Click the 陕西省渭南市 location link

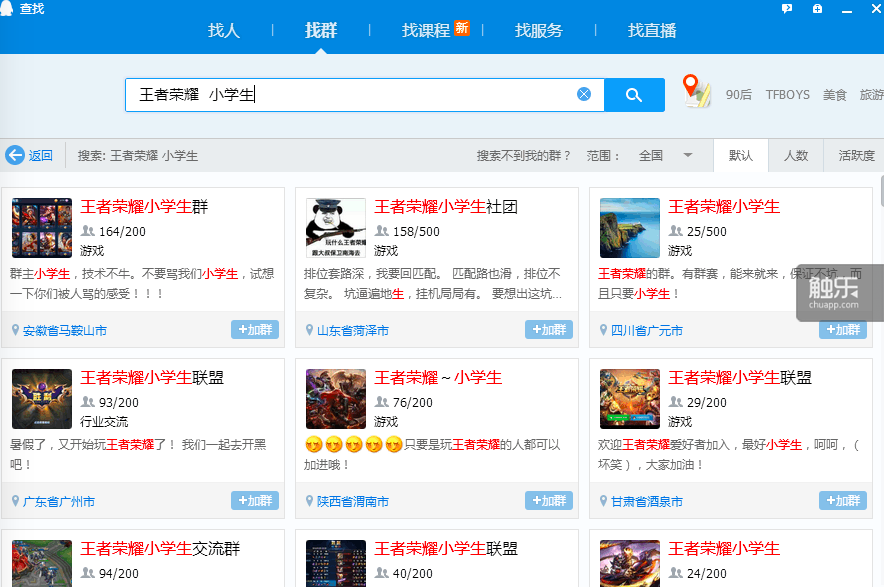coord(353,501)
